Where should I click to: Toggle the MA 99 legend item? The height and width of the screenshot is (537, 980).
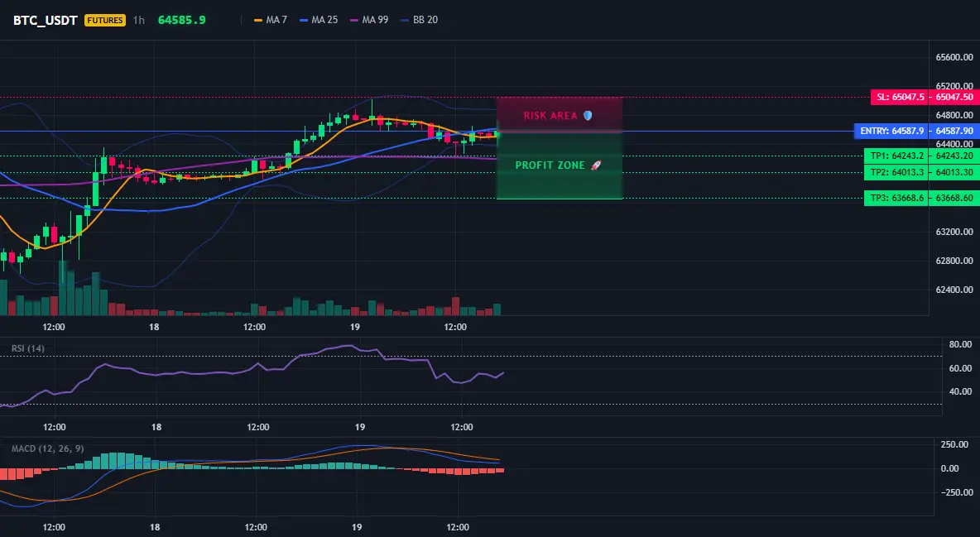click(x=369, y=20)
